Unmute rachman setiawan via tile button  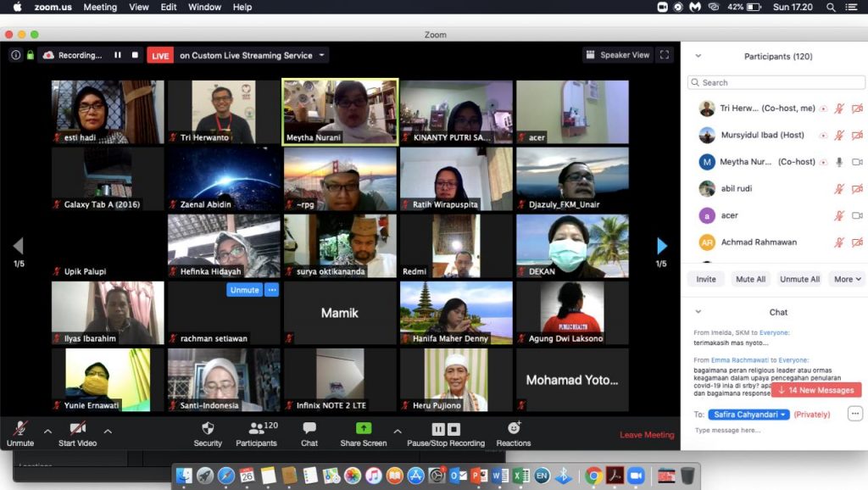tap(244, 290)
